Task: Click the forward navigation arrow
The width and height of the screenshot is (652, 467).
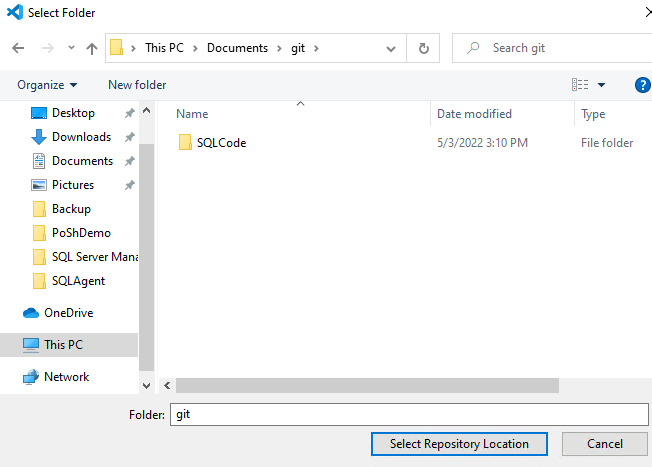Action: 48,48
